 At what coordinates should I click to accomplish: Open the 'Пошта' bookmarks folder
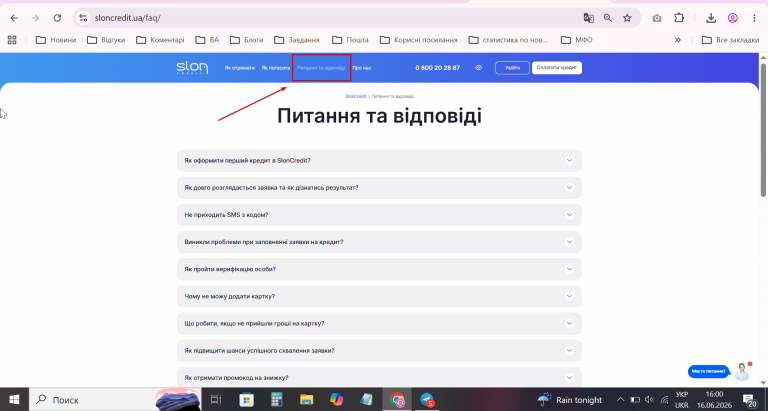(x=350, y=40)
